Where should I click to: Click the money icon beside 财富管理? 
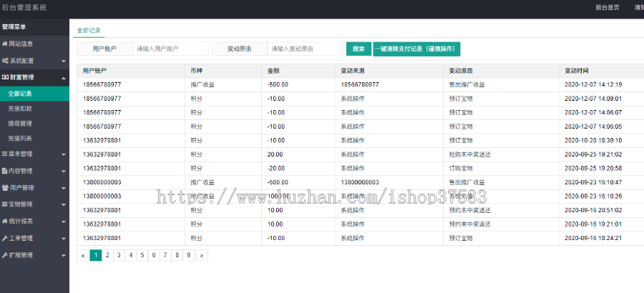click(5, 77)
